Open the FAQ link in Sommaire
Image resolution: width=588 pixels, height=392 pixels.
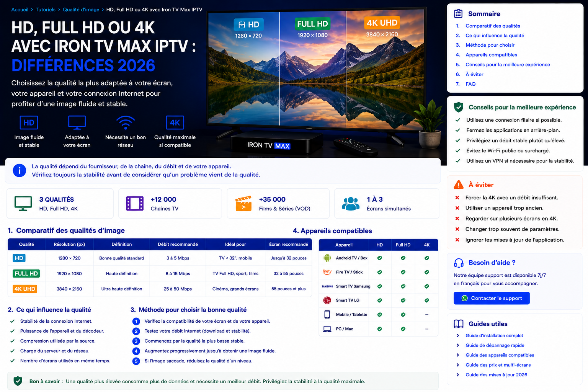[470, 84]
